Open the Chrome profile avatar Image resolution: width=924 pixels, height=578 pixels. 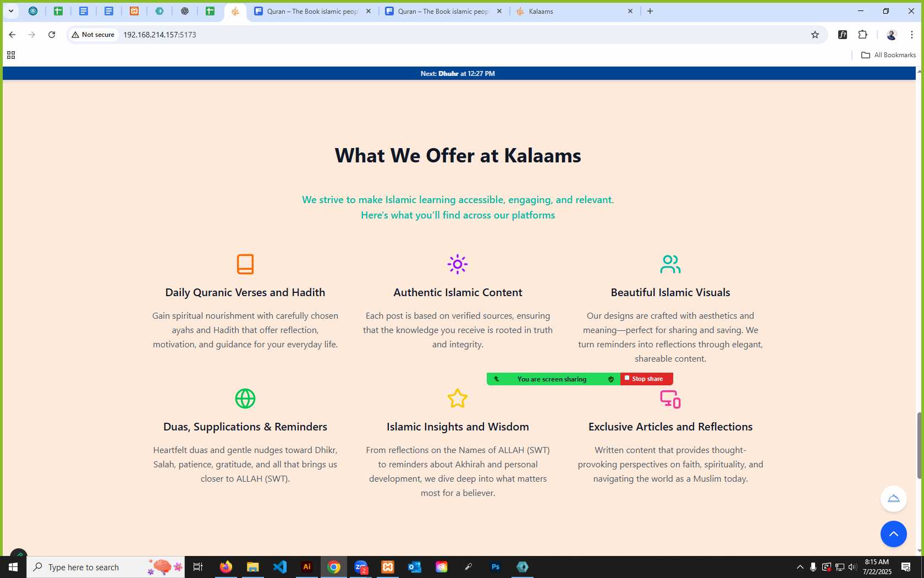pos(892,35)
